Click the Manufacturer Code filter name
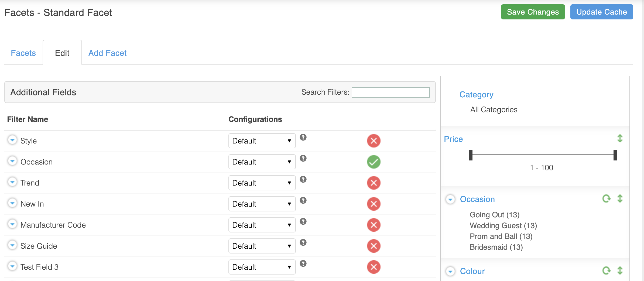This screenshot has width=644, height=281. coord(53,225)
